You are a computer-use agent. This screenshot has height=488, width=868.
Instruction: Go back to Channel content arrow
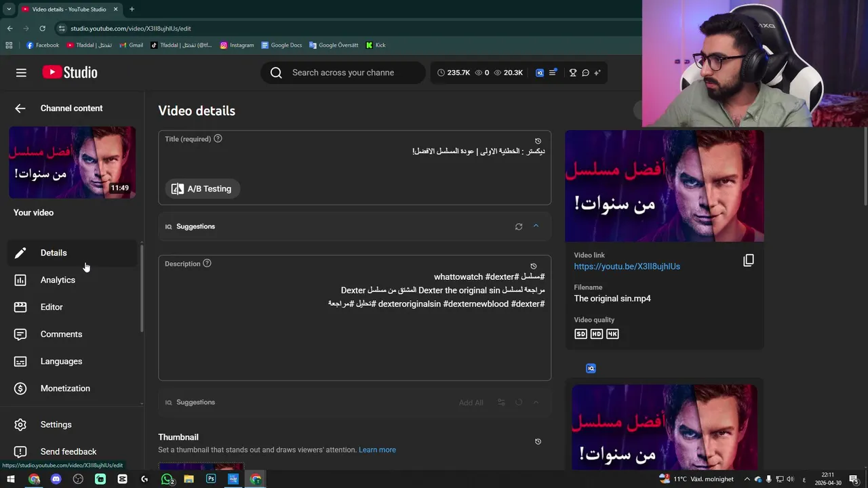pos(20,108)
